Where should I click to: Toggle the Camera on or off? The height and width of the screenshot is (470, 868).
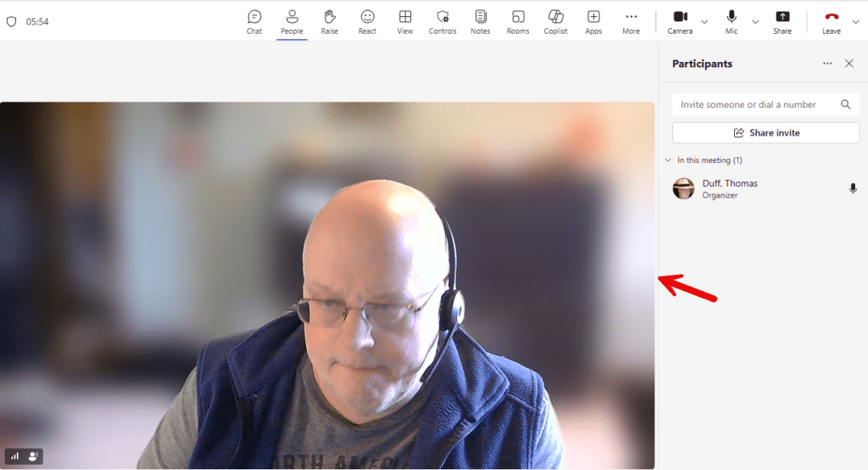click(680, 21)
